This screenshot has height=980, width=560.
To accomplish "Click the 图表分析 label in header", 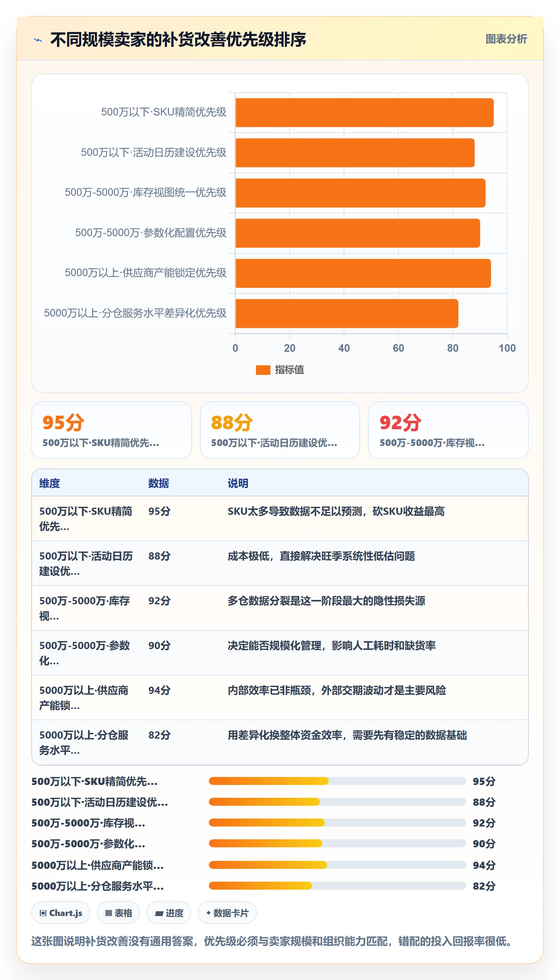I will point(506,39).
